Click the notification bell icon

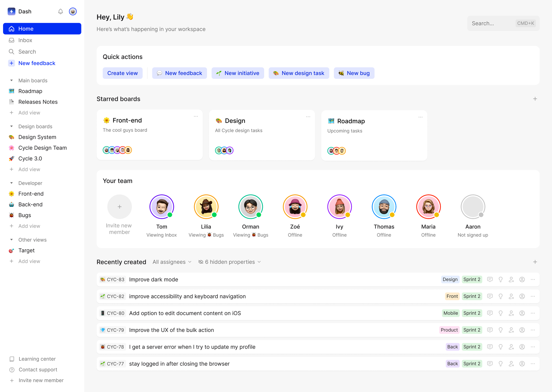pos(60,12)
